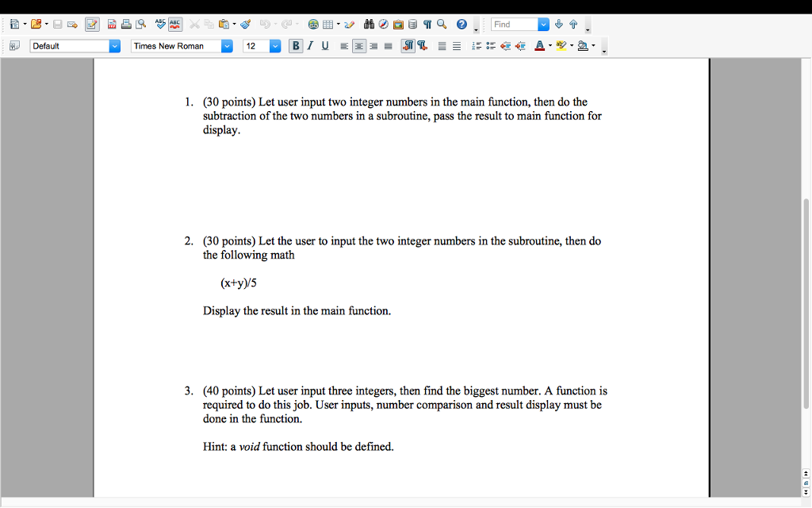The width and height of the screenshot is (812, 508).
Task: Open the Find history dropdown
Action: [x=543, y=25]
